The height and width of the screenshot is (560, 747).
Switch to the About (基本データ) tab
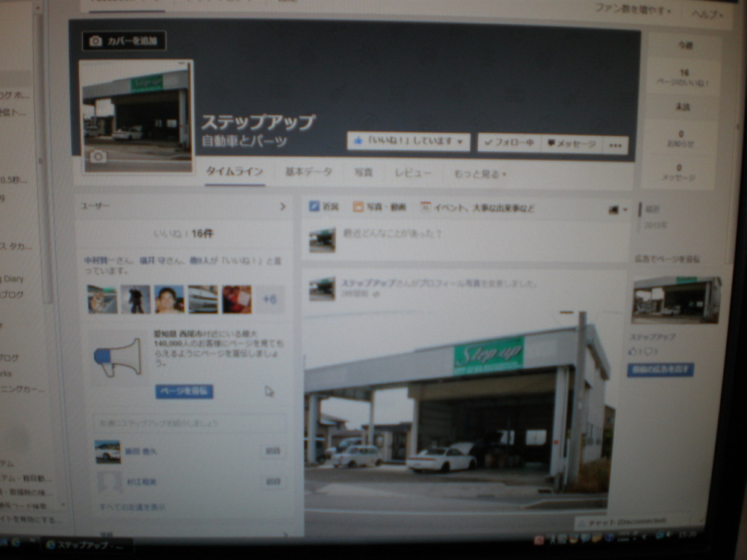pyautogui.click(x=309, y=172)
